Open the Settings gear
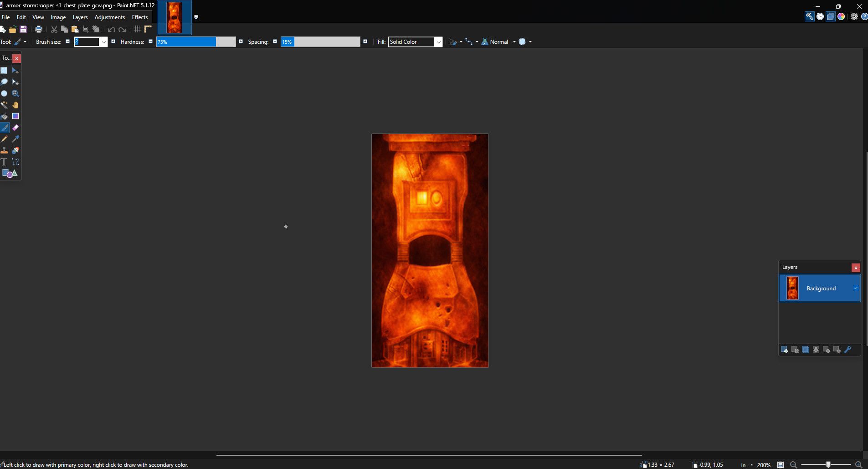The width and height of the screenshot is (868, 469). 854,16
